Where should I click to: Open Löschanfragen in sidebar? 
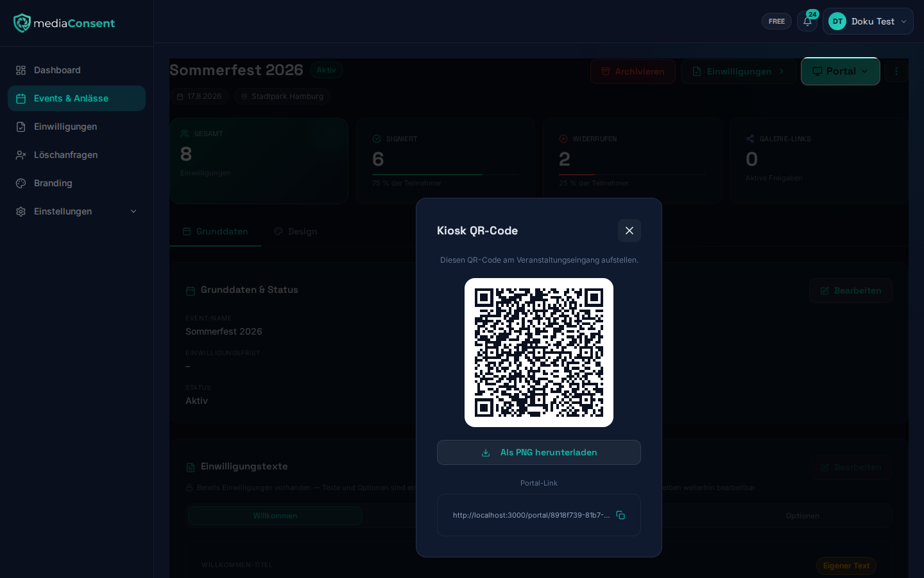76,155
